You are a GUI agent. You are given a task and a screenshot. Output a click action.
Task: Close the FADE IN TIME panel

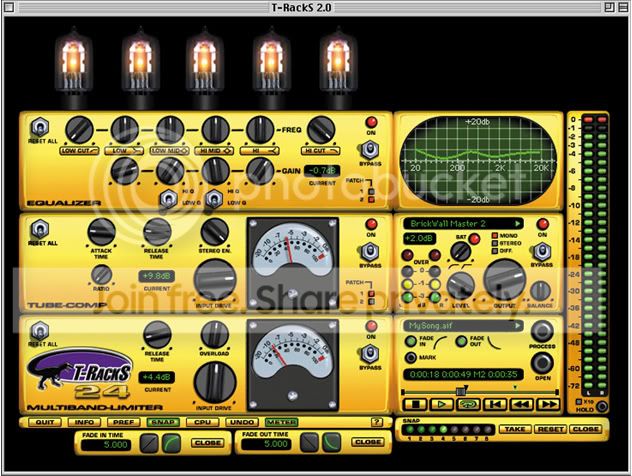[x=208, y=443]
